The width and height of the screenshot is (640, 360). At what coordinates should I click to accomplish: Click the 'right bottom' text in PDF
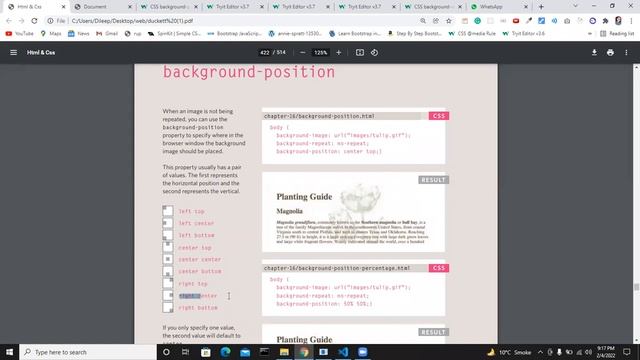point(198,308)
